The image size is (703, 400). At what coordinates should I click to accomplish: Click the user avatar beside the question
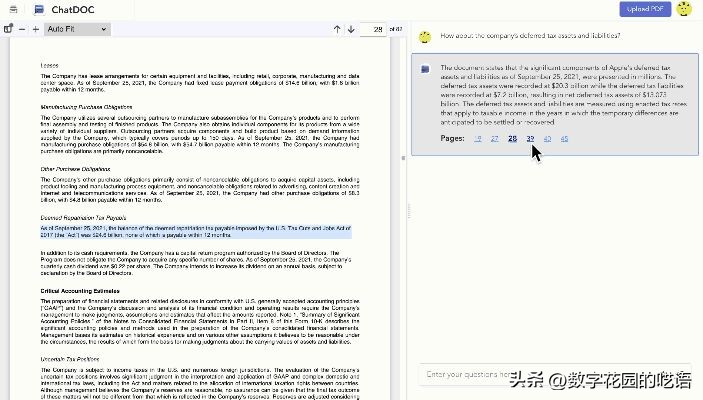(425, 37)
